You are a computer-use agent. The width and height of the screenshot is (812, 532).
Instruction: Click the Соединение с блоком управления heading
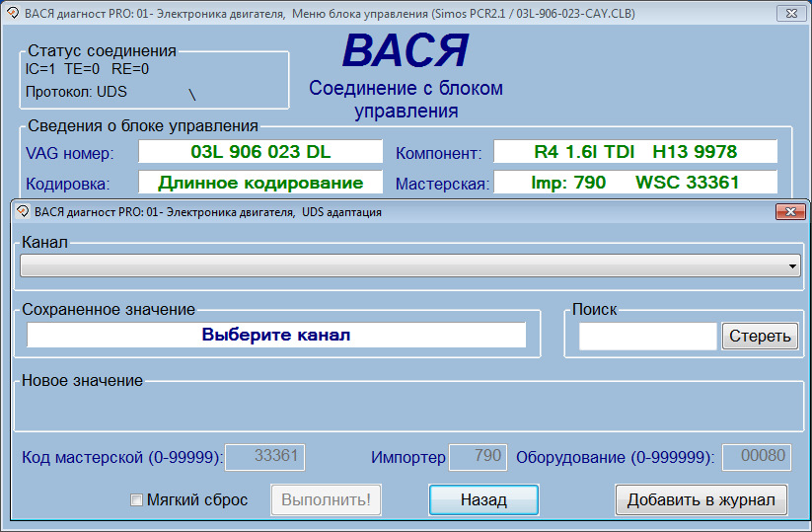pyautogui.click(x=406, y=100)
